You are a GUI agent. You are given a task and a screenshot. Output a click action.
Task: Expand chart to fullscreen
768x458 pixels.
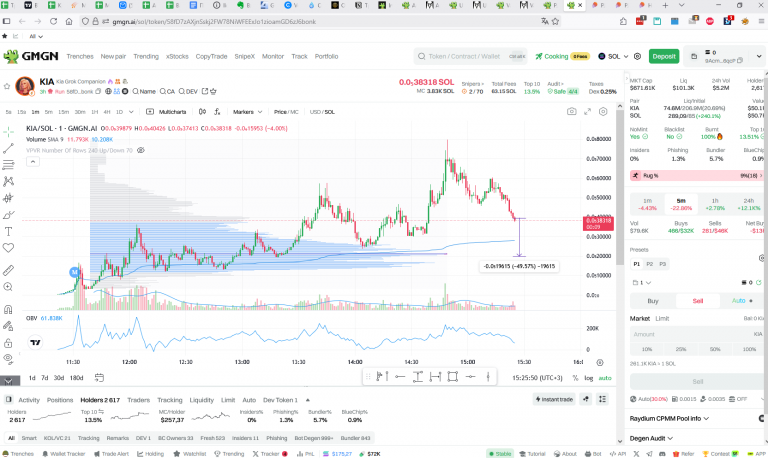coord(587,112)
